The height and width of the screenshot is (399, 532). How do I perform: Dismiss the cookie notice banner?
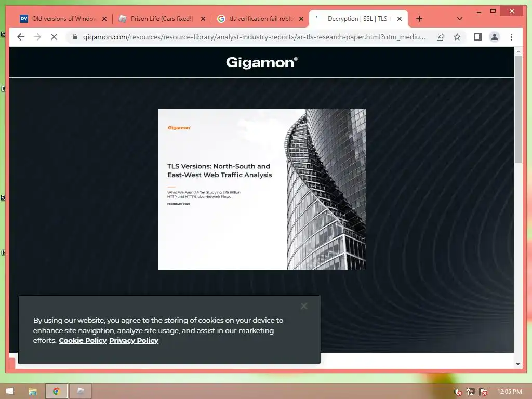click(x=303, y=306)
